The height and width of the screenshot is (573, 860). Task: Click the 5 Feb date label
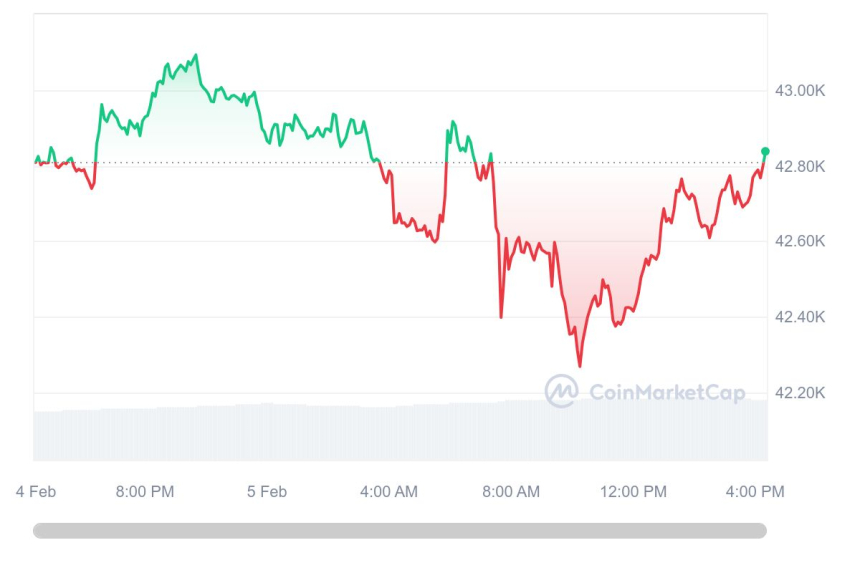267,491
